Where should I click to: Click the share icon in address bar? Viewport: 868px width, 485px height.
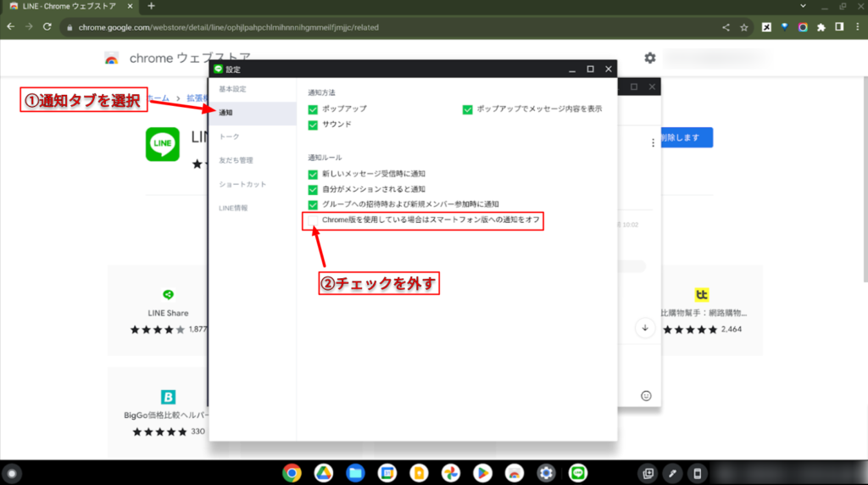(726, 27)
